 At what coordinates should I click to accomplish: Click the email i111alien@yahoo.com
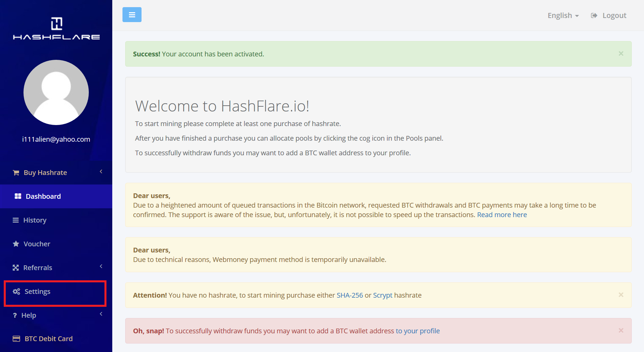coord(56,139)
